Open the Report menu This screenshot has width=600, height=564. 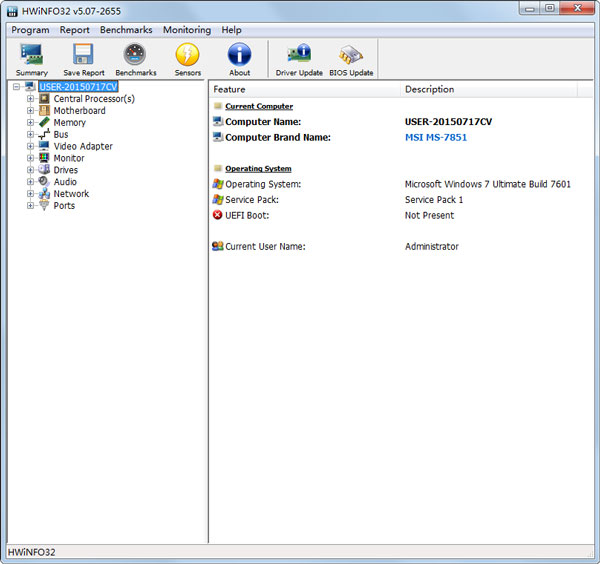[75, 30]
